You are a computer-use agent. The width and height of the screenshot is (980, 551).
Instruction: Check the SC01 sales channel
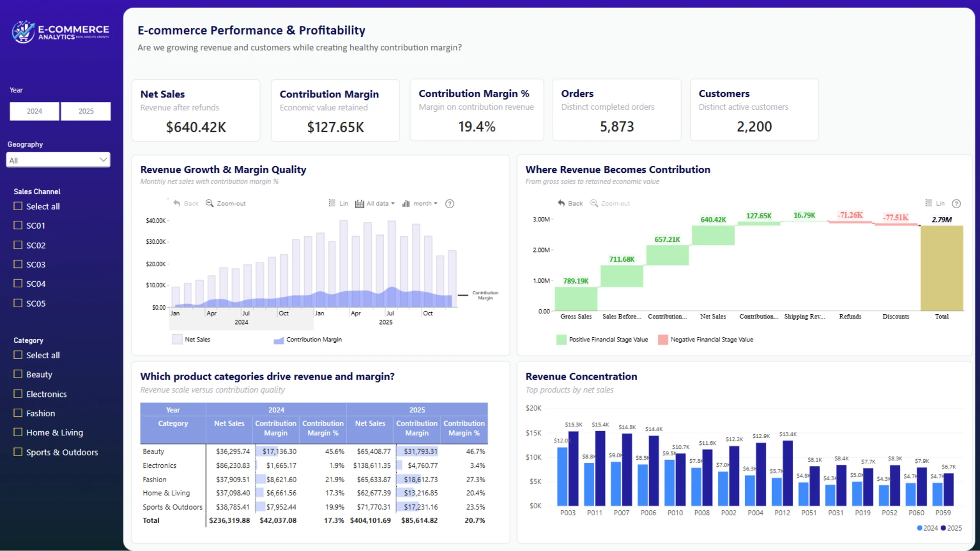(18, 225)
